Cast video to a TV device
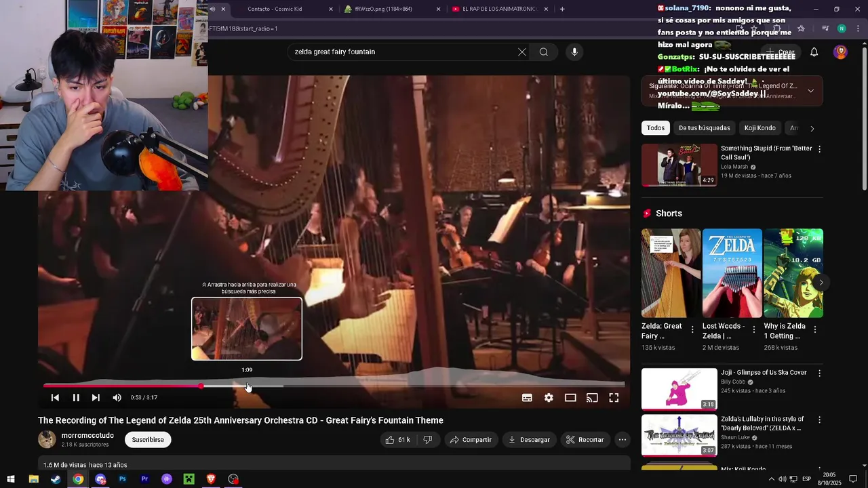 592,398
